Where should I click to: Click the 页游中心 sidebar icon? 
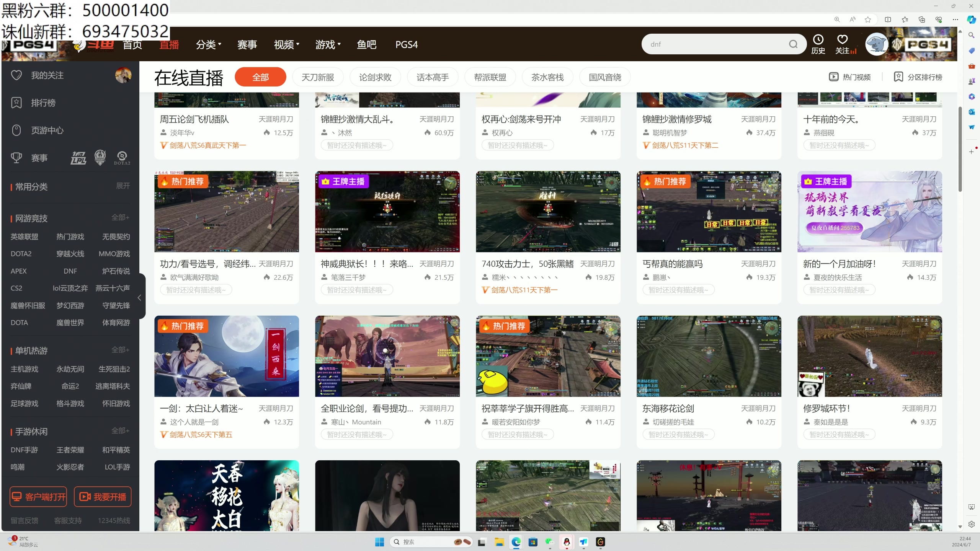(x=16, y=130)
